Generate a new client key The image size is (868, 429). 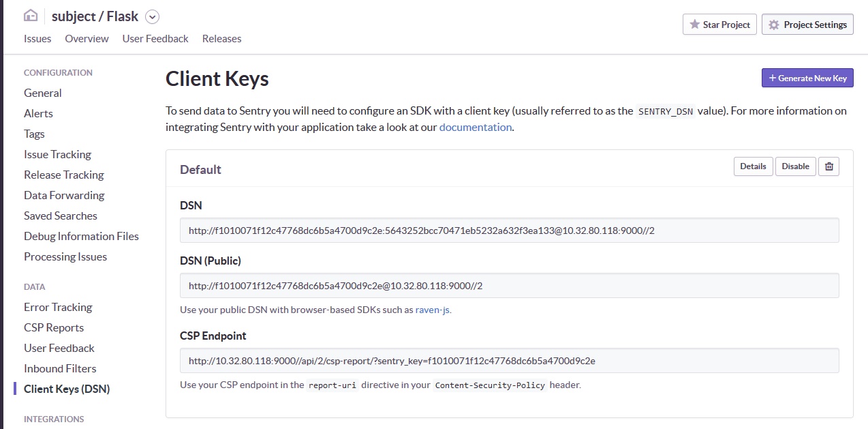click(x=807, y=78)
